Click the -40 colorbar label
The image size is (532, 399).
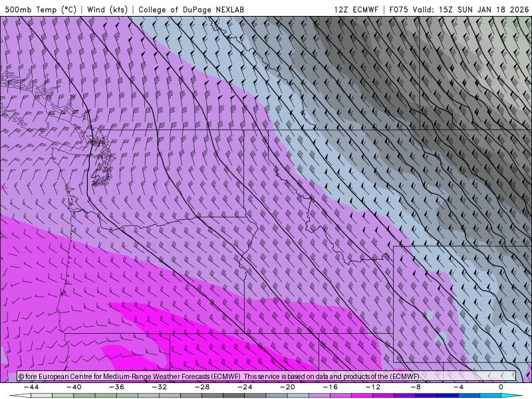74,387
